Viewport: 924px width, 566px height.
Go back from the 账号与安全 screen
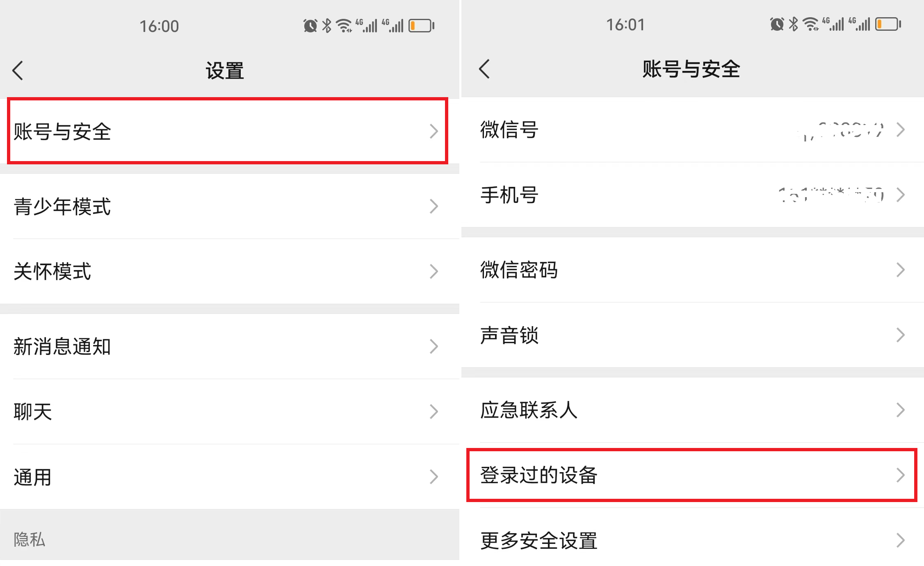point(484,69)
